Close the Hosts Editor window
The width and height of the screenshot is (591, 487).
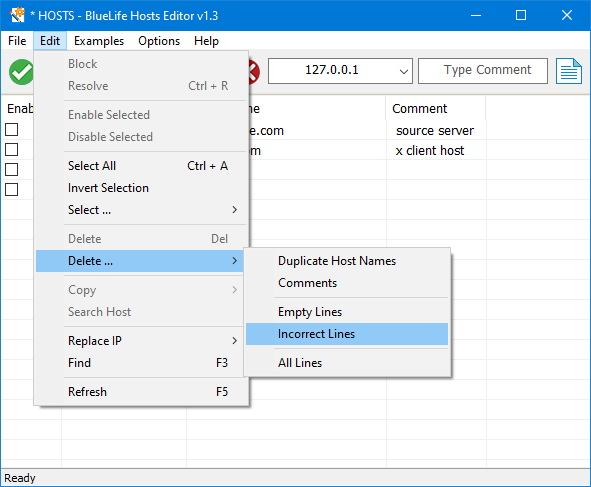pyautogui.click(x=567, y=15)
